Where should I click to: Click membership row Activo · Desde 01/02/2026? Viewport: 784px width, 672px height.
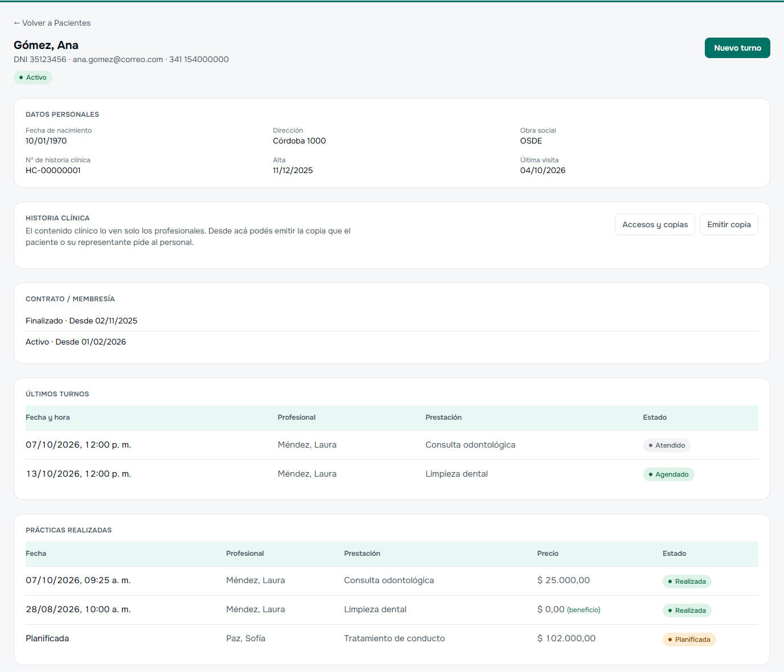392,342
